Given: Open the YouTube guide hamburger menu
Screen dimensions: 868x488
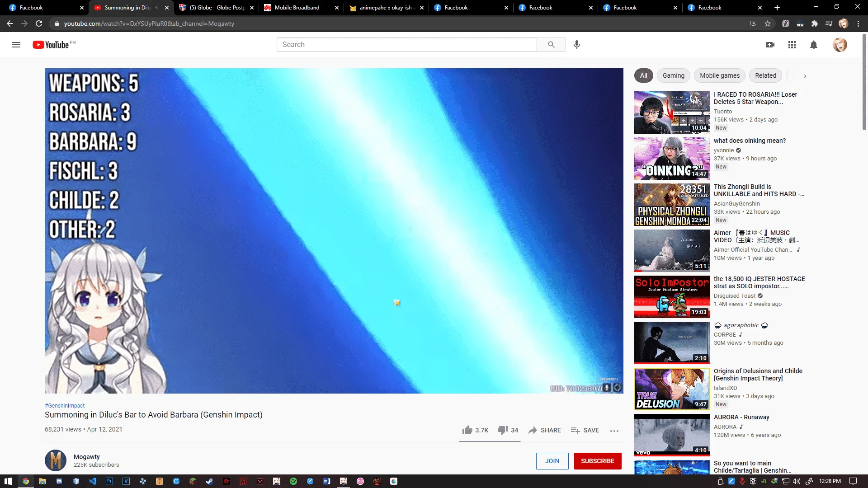Looking at the screenshot, I should pos(16,45).
